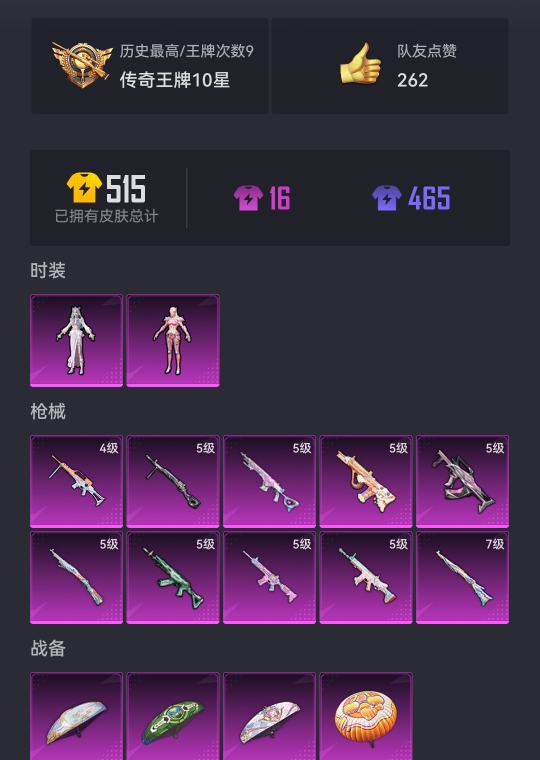Select the 4级 gun skin thumbnail
The width and height of the screenshot is (540, 760).
point(77,481)
